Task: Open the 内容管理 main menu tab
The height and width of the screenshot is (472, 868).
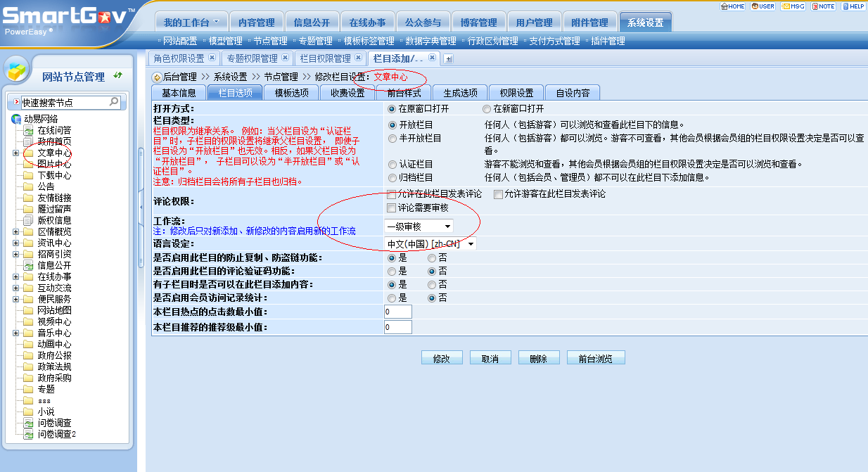Action: pyautogui.click(x=257, y=23)
